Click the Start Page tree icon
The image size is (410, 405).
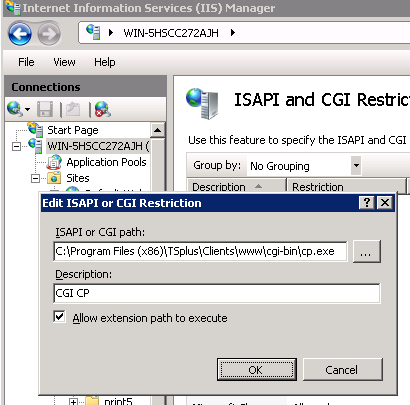coord(35,129)
